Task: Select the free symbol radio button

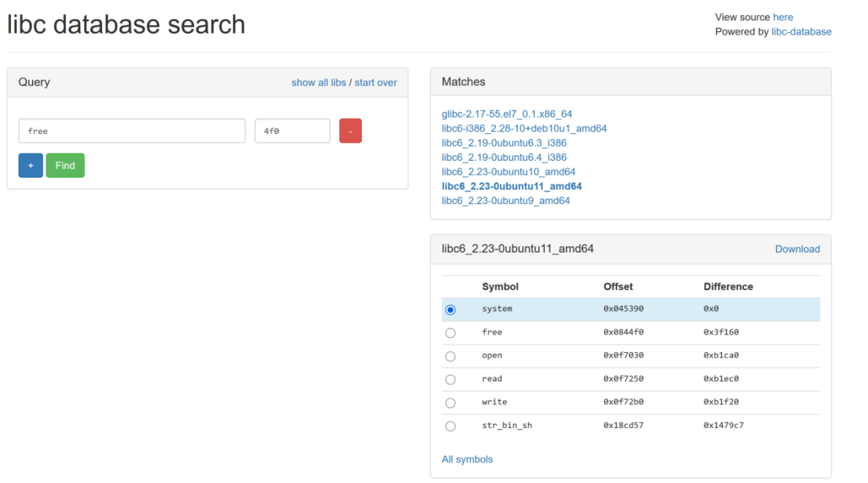Action: pos(450,332)
